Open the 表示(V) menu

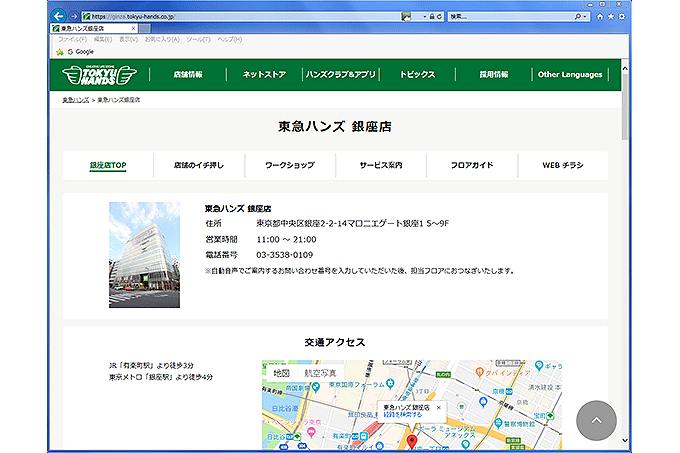pos(128,39)
